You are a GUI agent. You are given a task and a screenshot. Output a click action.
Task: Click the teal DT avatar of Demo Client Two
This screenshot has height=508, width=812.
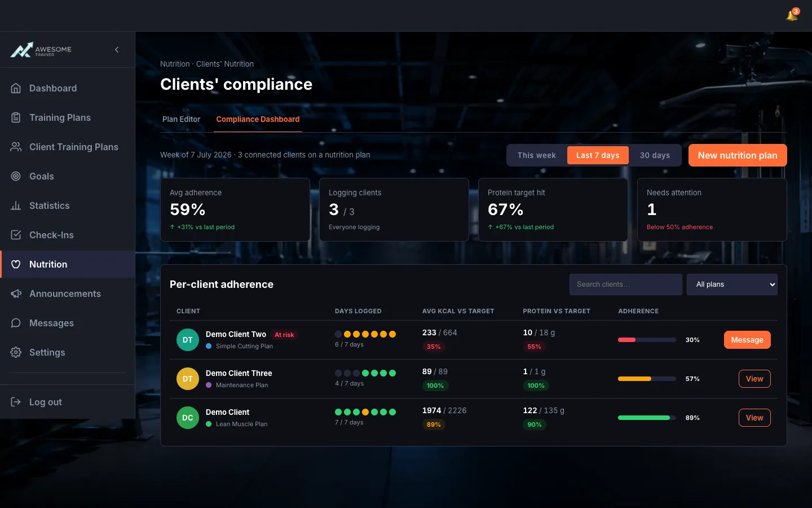(x=188, y=340)
